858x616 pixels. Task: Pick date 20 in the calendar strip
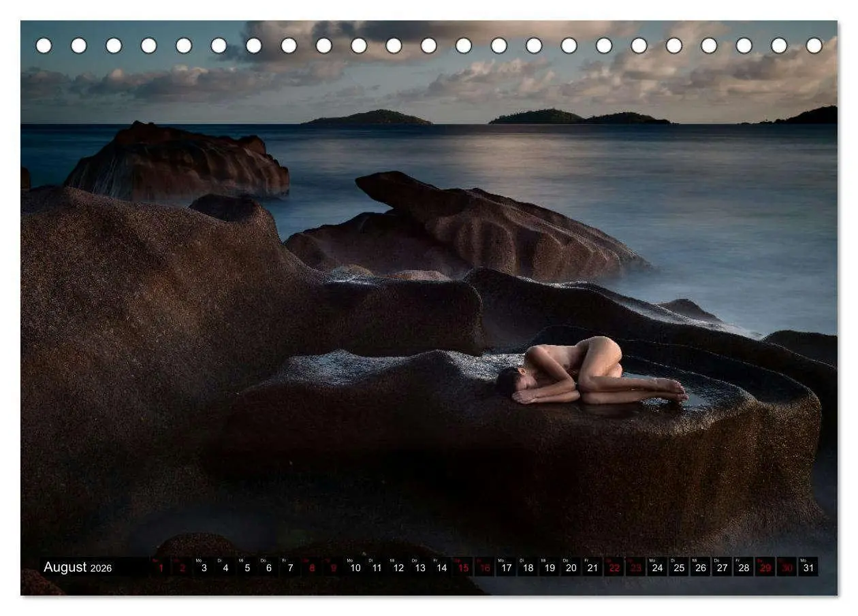tap(571, 566)
